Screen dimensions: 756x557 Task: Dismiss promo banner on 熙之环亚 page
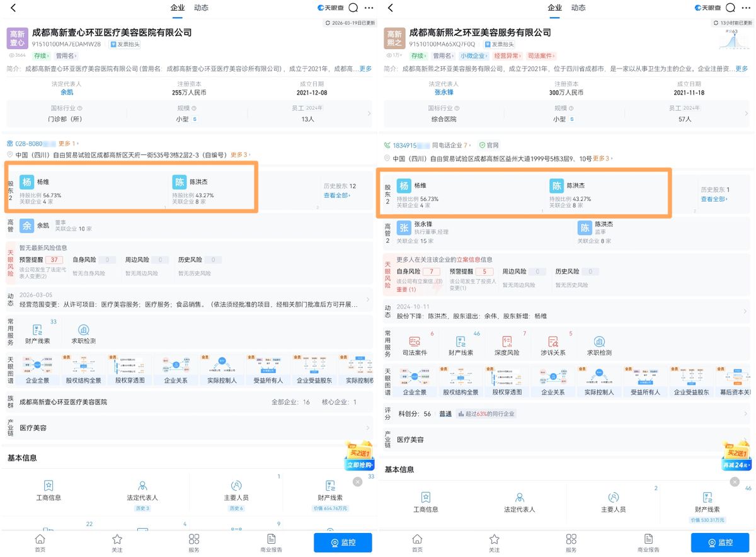(735, 482)
